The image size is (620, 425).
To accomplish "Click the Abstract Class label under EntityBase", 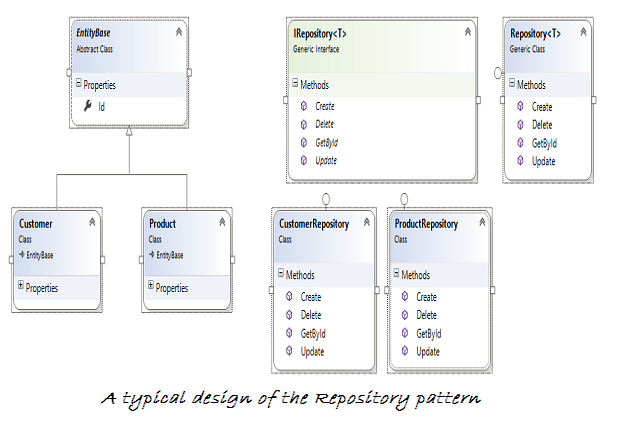I will point(95,49).
